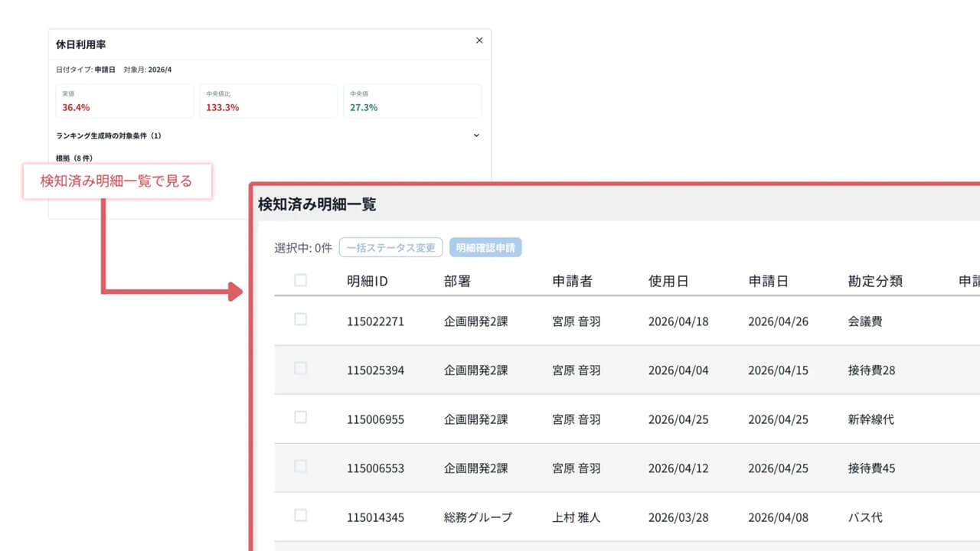Toggle the select-all checkbox in table header
Viewport: 980px width, 551px height.
(x=301, y=281)
